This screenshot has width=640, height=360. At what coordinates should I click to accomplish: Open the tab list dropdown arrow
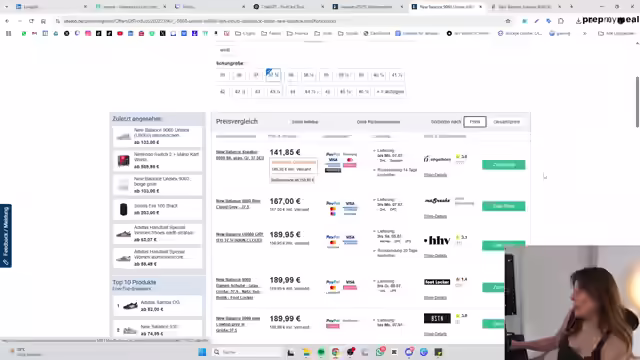pos(7,7)
